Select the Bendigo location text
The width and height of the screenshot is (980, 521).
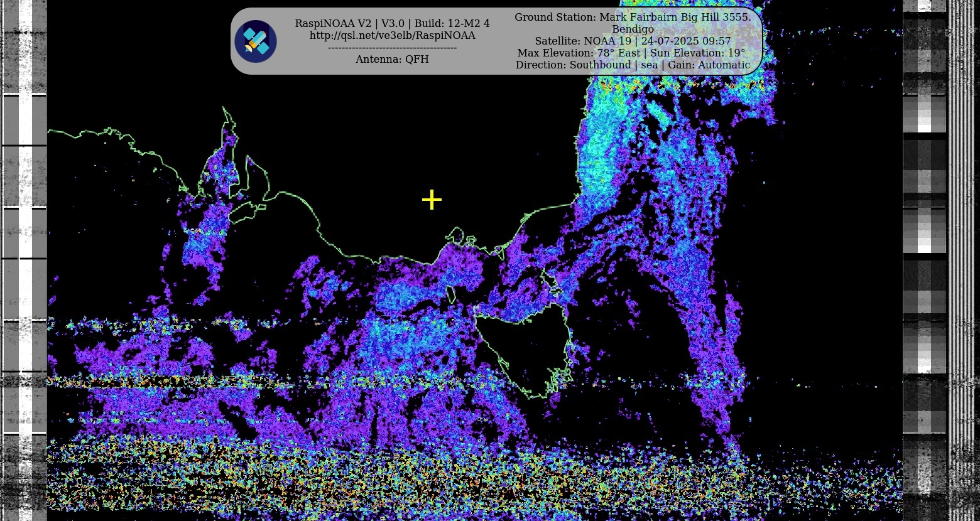click(632, 30)
